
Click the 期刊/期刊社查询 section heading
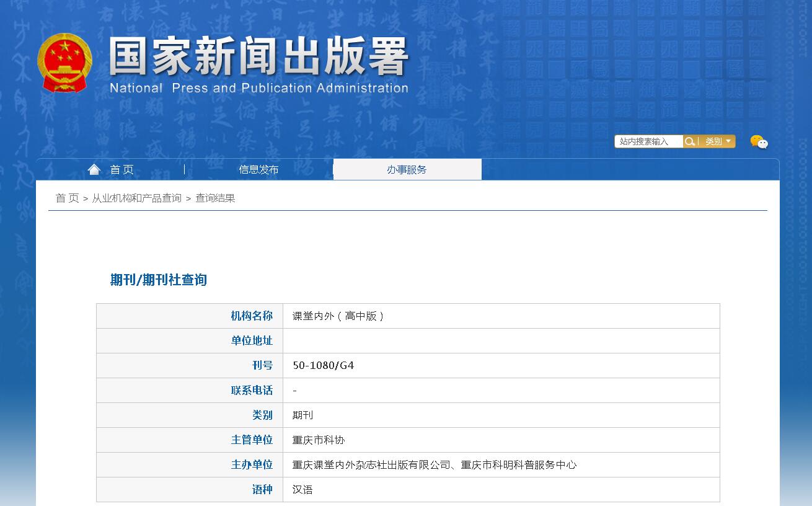pos(159,280)
